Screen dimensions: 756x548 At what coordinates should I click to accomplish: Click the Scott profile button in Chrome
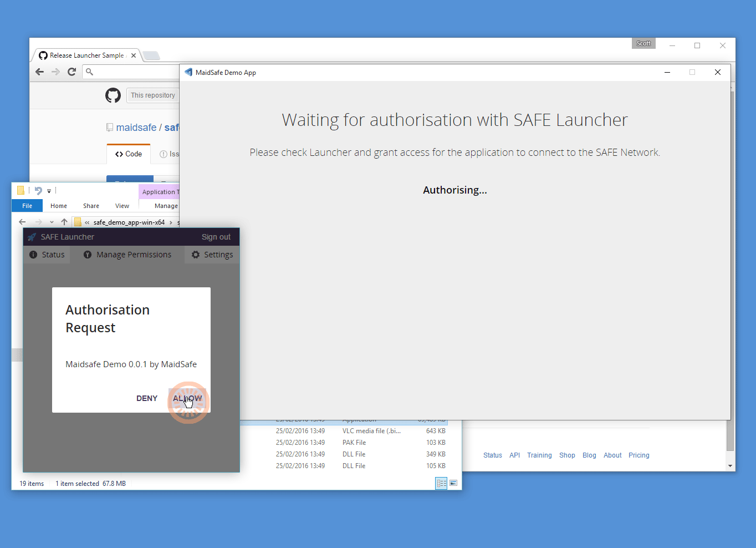pyautogui.click(x=643, y=43)
